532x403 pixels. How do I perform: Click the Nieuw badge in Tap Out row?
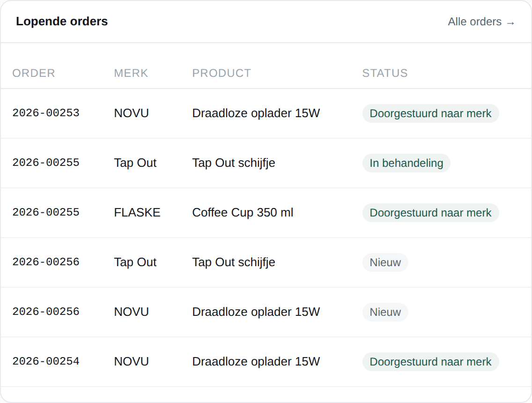[385, 262]
